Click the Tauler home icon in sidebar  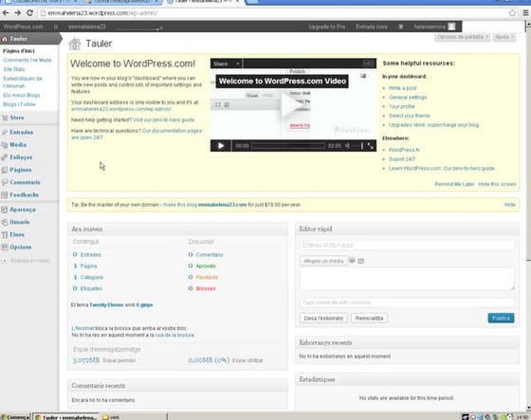[5, 39]
